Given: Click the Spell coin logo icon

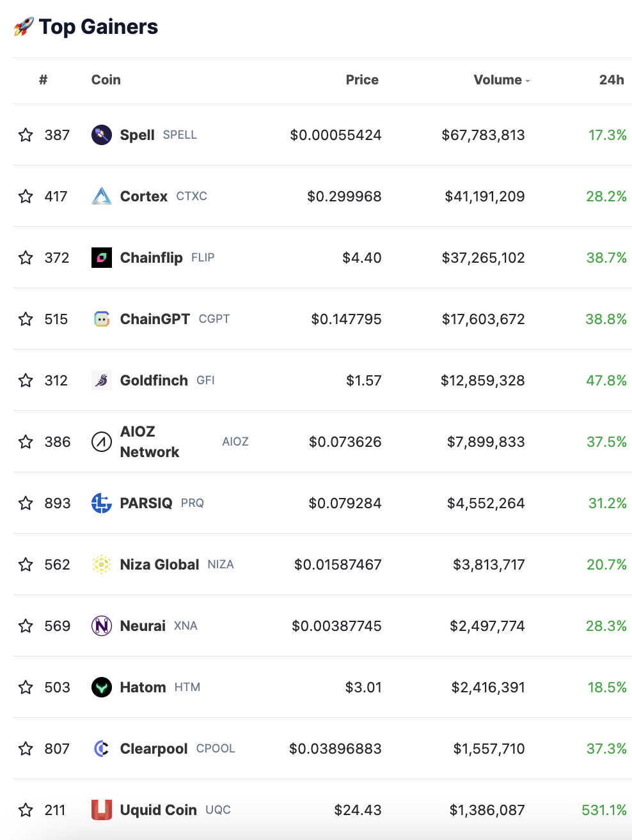Looking at the screenshot, I should pos(101,135).
